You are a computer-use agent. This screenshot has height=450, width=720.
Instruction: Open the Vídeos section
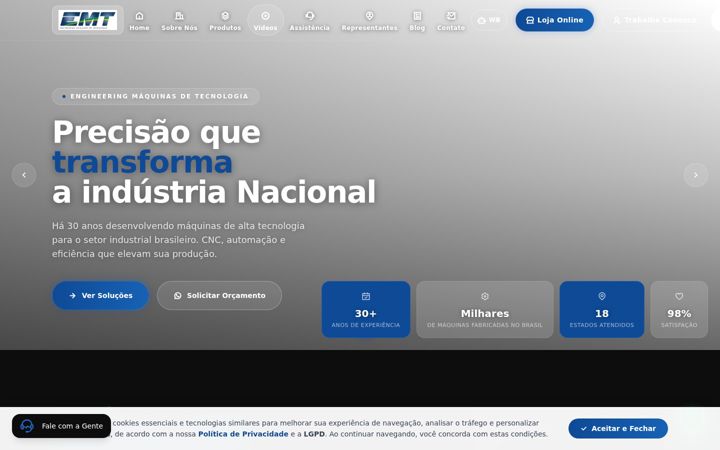click(x=265, y=21)
